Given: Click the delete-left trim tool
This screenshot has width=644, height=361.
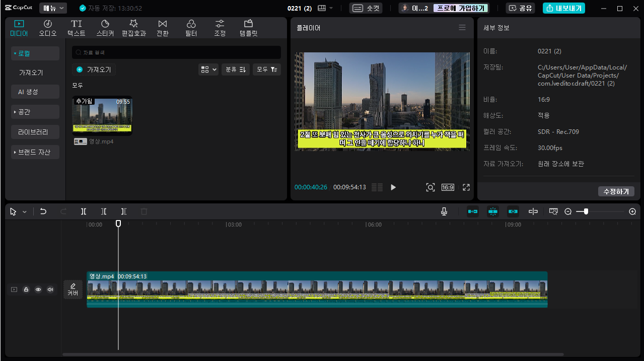Looking at the screenshot, I should [x=104, y=212].
